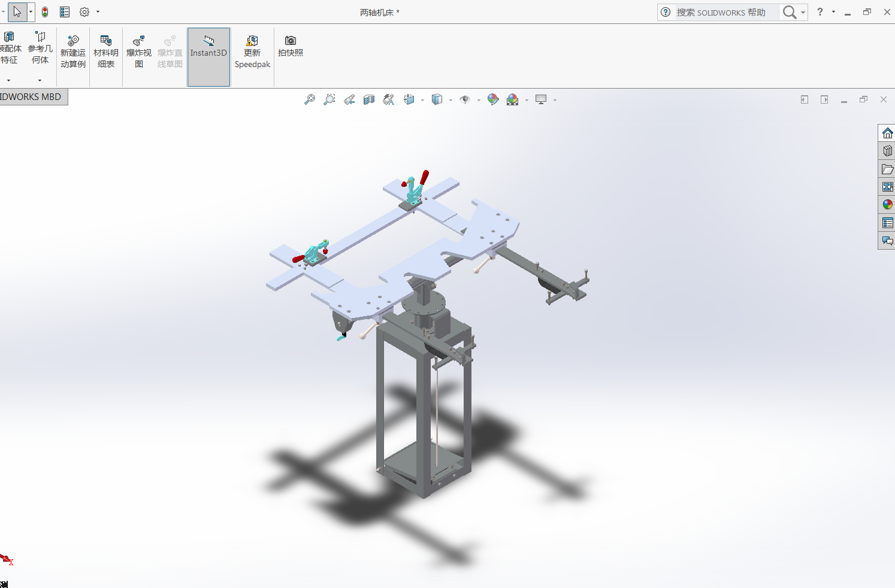Restore down the document window in viewport
895x588 pixels.
863,99
